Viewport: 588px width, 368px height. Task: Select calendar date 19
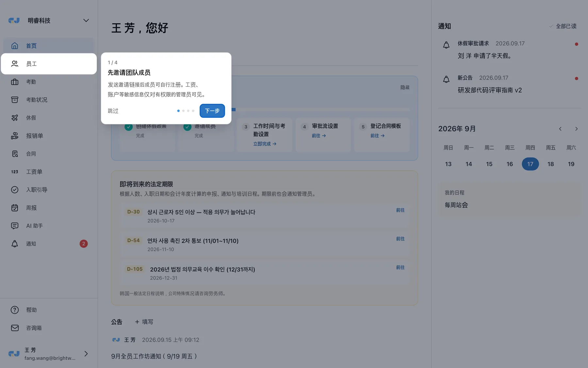[x=571, y=164]
